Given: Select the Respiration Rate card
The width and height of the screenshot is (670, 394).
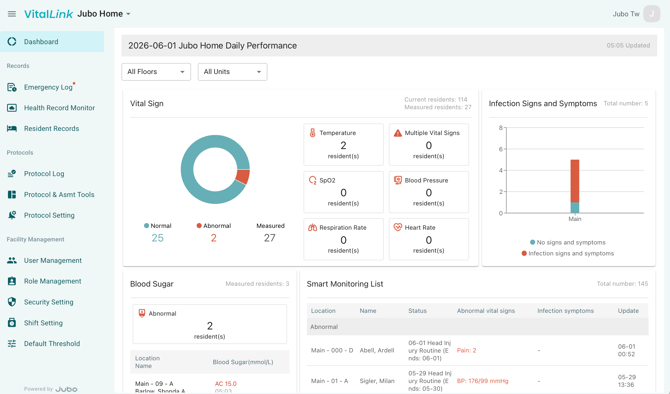Looking at the screenshot, I should pyautogui.click(x=344, y=239).
